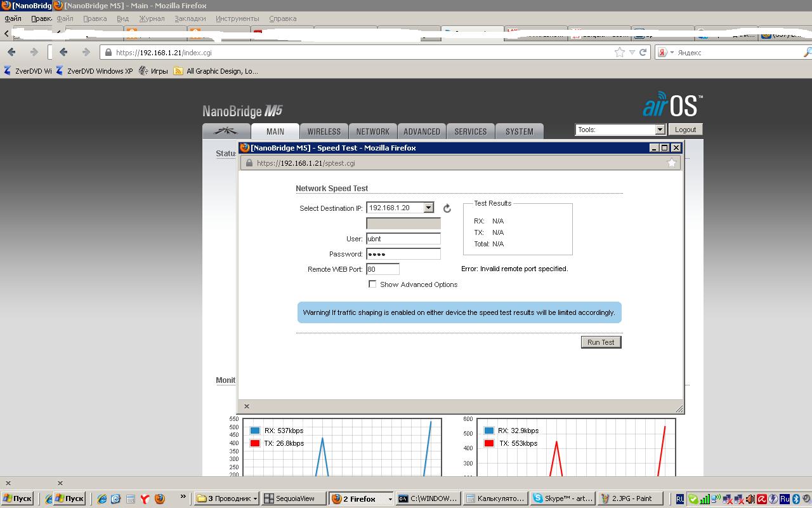Open the Игры bookmark
Image resolution: width=812 pixels, height=508 pixels.
coord(154,71)
